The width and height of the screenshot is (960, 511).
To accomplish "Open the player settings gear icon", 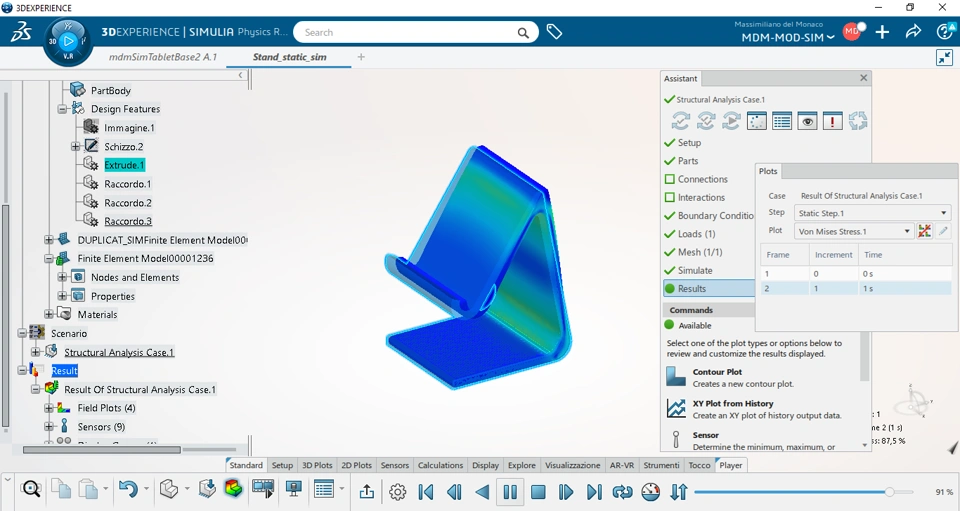I will pyautogui.click(x=398, y=491).
